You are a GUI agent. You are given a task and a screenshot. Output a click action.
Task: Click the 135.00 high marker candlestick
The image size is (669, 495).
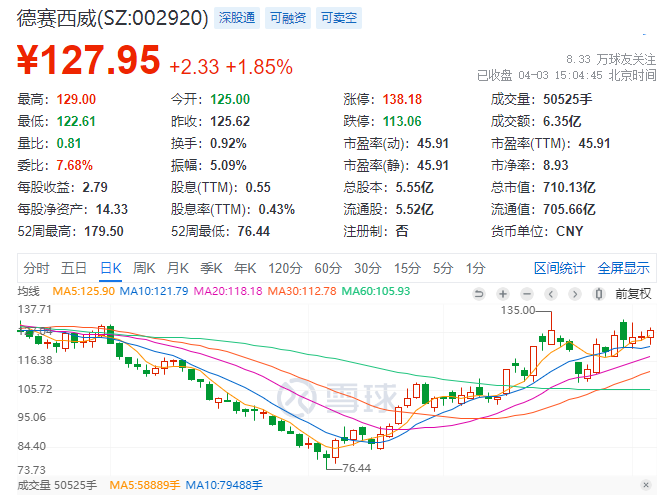[x=550, y=333]
